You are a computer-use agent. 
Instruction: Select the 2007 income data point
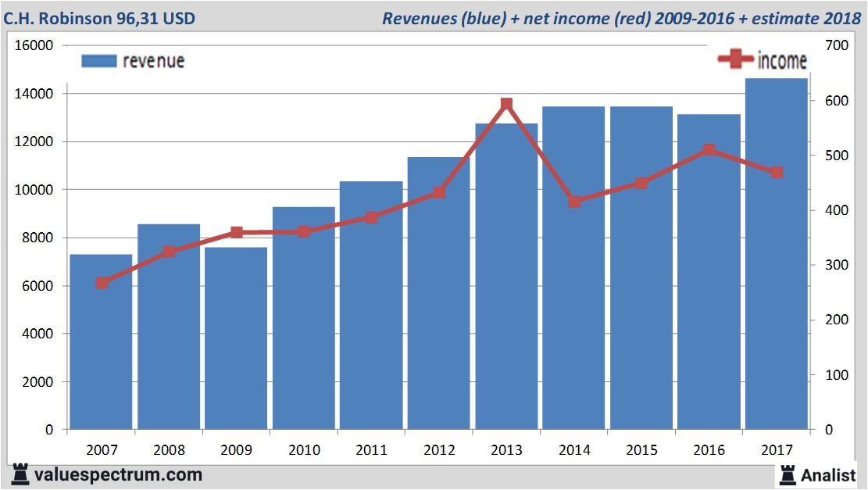pos(102,283)
